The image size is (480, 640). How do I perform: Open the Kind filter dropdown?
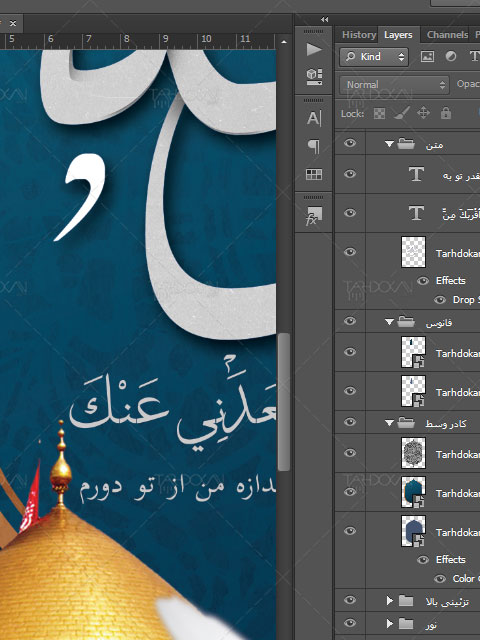pyautogui.click(x=373, y=56)
